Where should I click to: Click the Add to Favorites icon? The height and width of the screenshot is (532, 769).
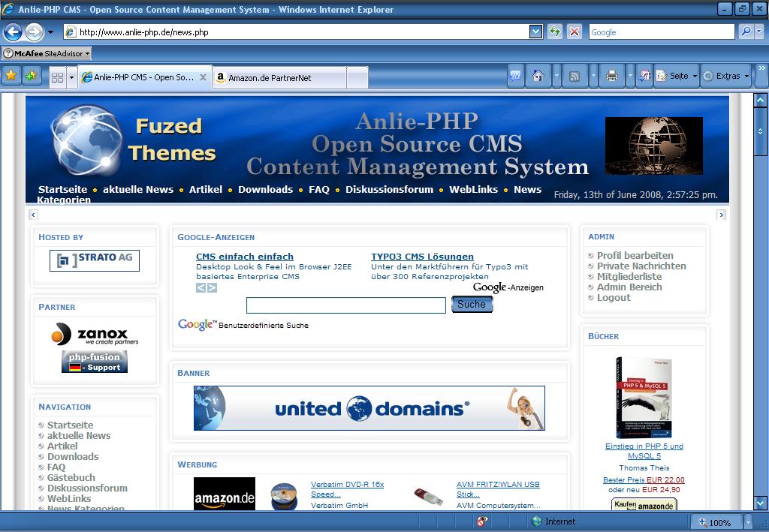[x=31, y=76]
